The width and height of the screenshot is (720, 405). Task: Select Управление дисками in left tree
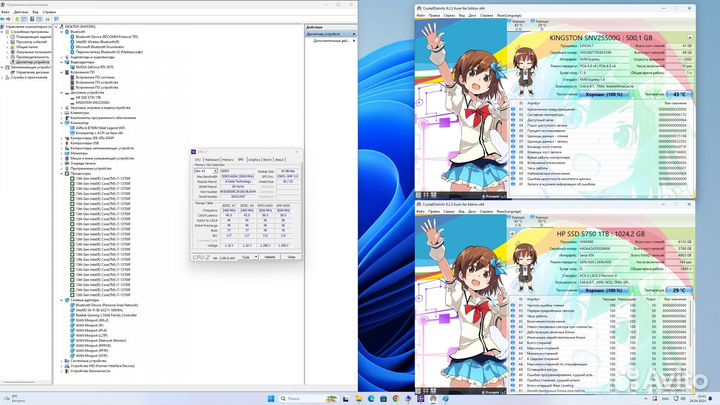[32, 72]
